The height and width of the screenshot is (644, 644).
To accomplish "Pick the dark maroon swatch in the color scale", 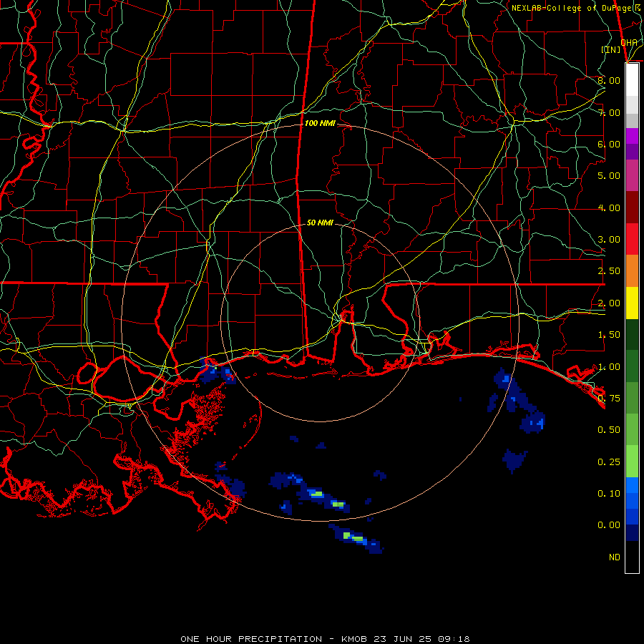I will [632, 208].
